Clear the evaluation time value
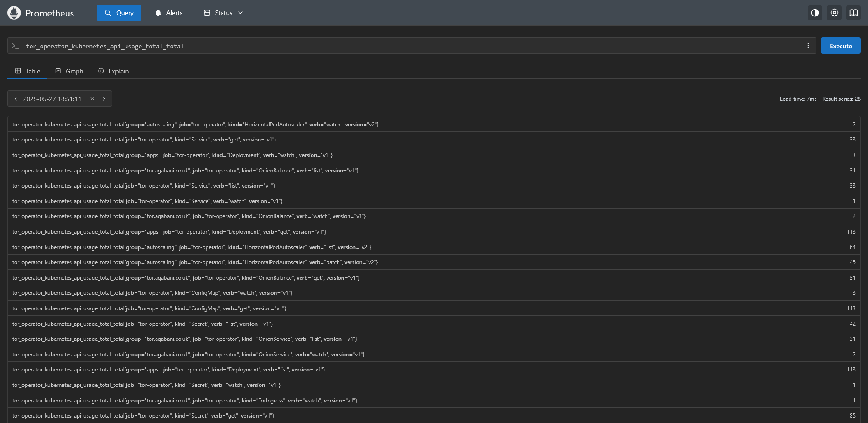This screenshot has height=423, width=868. pyautogui.click(x=92, y=99)
